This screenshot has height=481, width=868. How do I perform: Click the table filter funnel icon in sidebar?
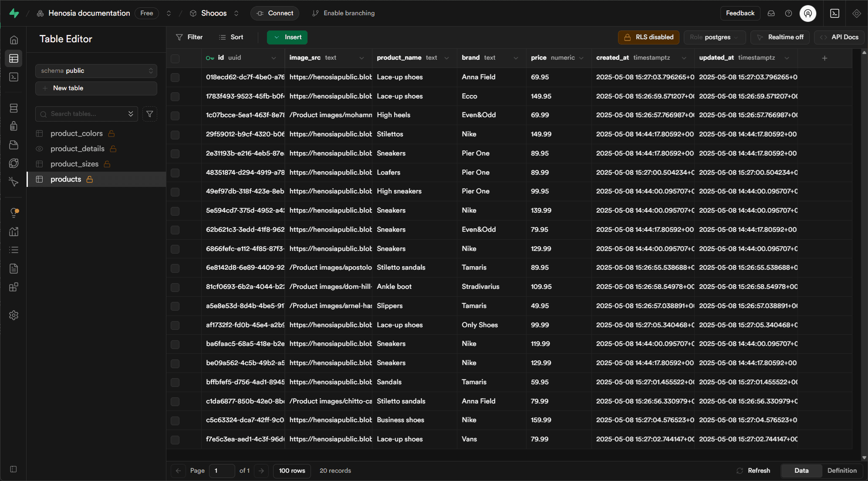point(150,114)
